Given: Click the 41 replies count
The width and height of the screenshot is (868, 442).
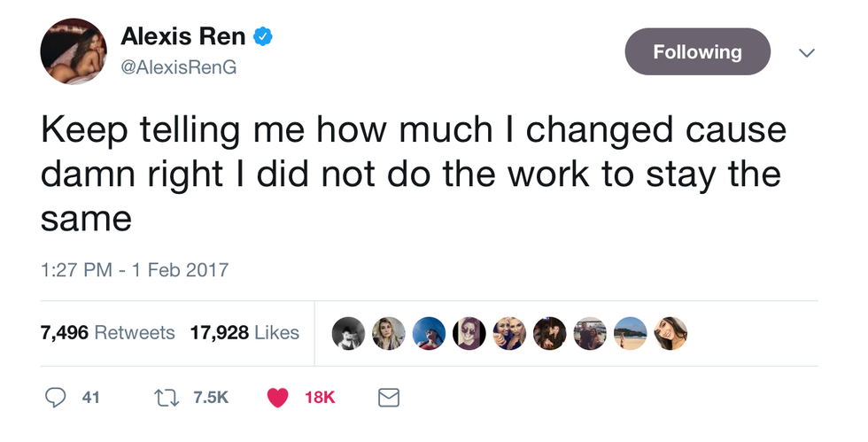Looking at the screenshot, I should 90,398.
